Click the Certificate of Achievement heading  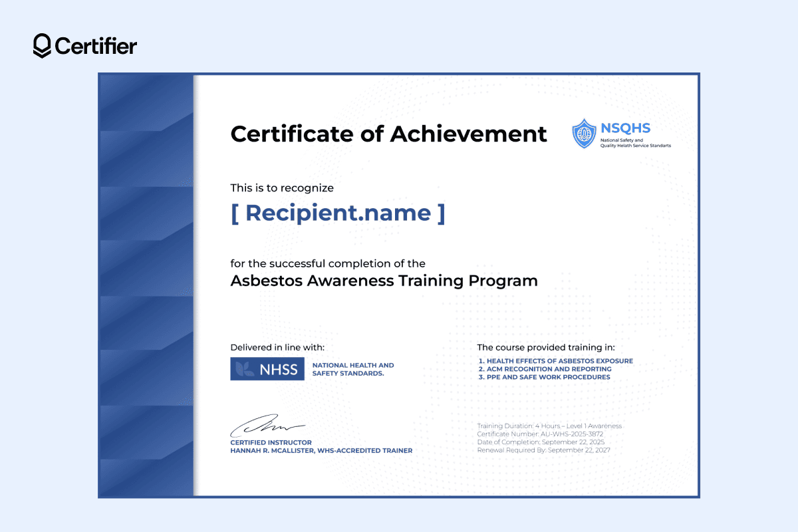coord(388,134)
